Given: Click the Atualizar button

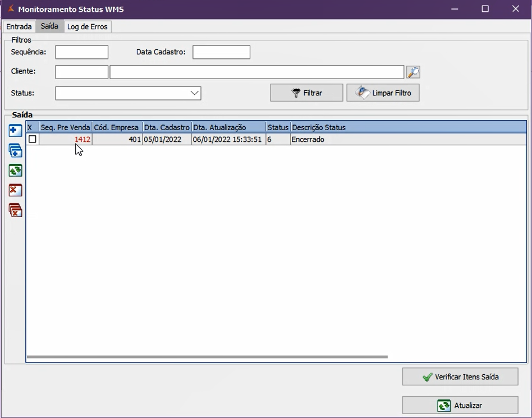Looking at the screenshot, I should [460, 405].
